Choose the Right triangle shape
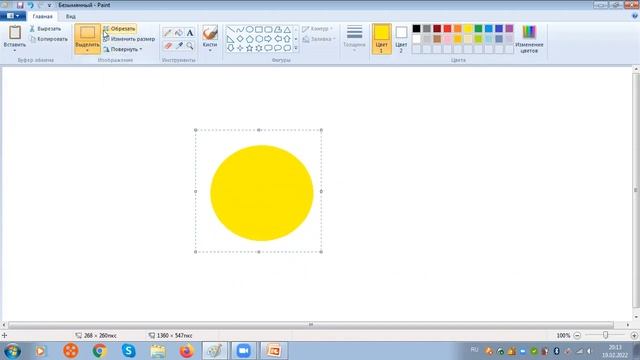640x360 pixels. pos(231,39)
